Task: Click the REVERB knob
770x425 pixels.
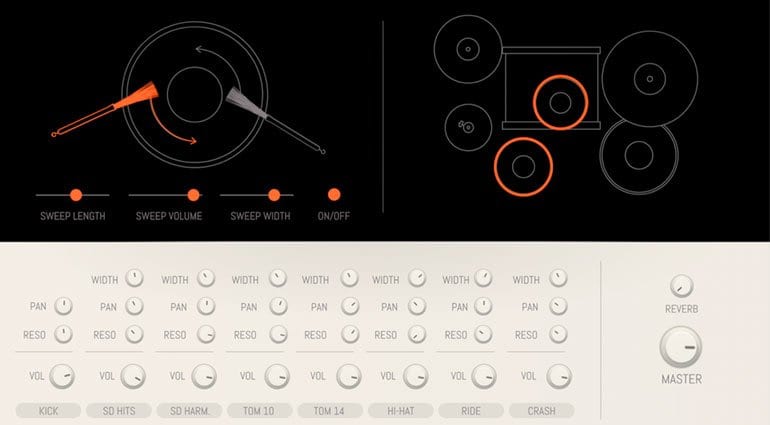Action: point(682,285)
